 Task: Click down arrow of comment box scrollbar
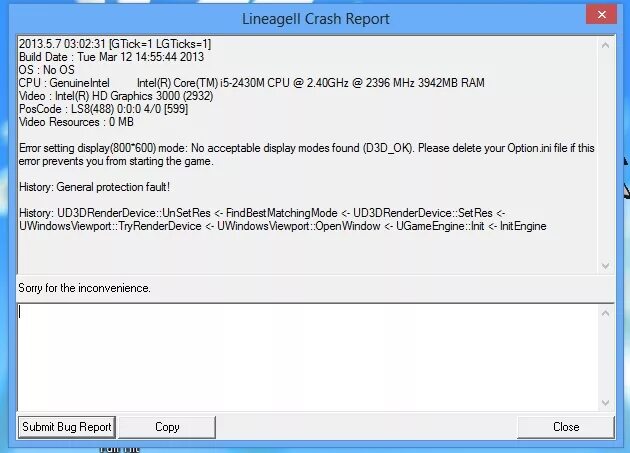605,402
